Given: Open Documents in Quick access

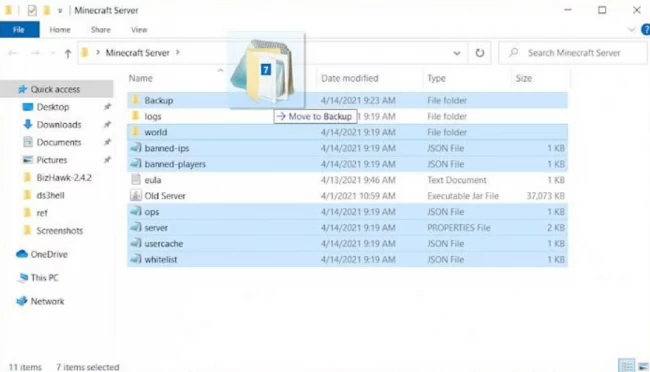Looking at the screenshot, I should [58, 142].
